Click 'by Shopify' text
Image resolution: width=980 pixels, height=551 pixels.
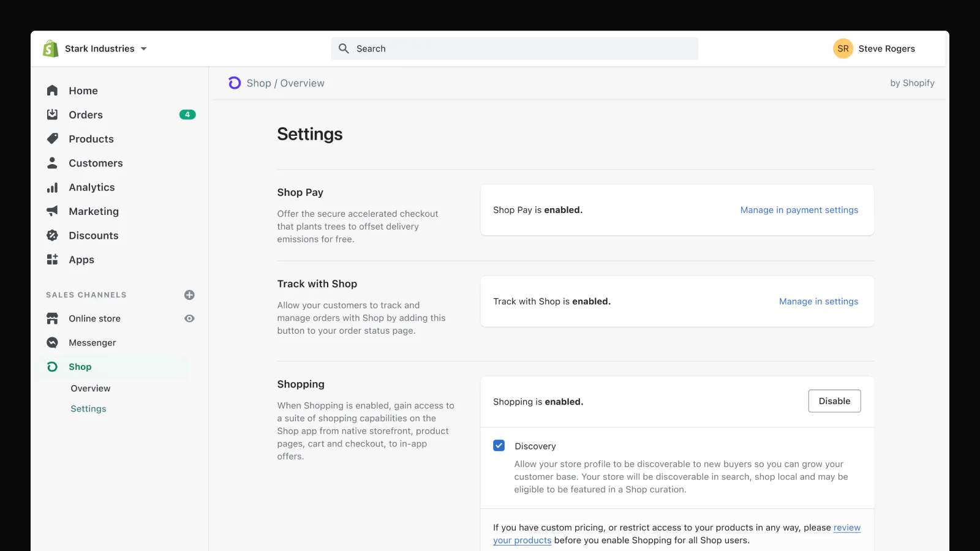coord(912,83)
